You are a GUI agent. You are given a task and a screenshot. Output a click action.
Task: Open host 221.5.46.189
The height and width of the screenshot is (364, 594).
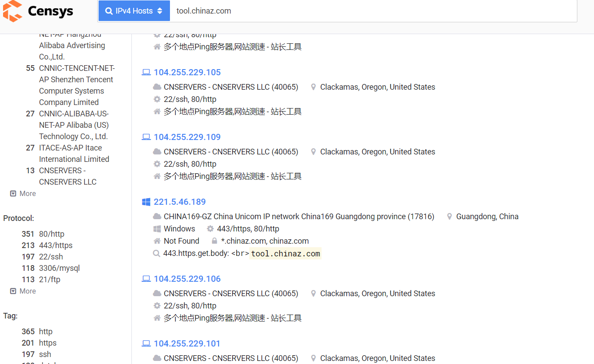coord(180,202)
